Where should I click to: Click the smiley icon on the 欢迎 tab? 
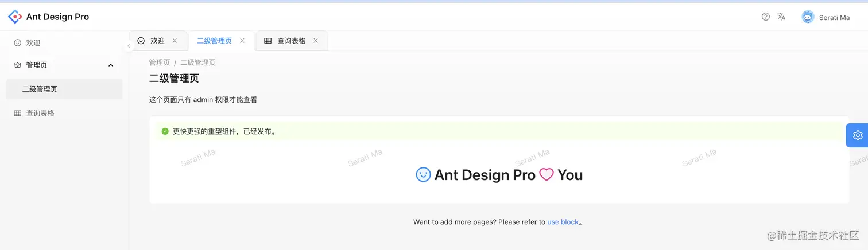(141, 41)
